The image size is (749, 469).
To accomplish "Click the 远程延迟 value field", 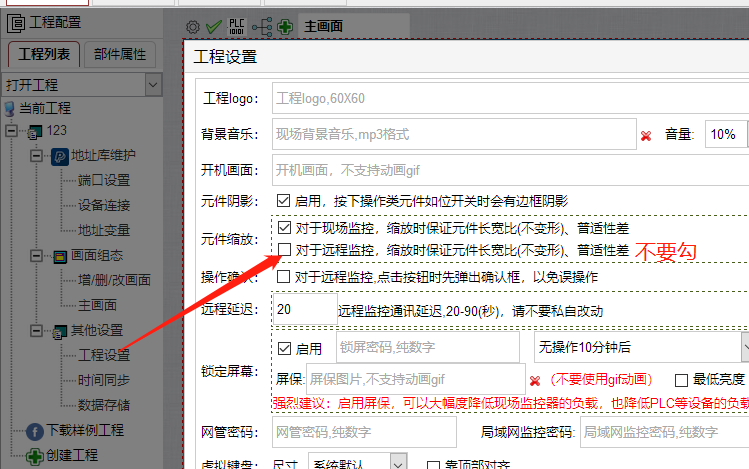I will coord(302,311).
